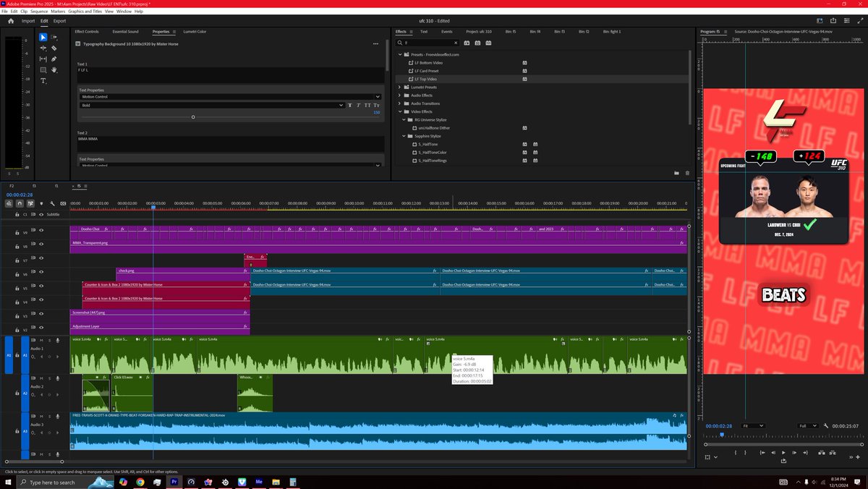Collapse RG Universe Stylize folder
This screenshot has width=868, height=489.
(x=404, y=119)
